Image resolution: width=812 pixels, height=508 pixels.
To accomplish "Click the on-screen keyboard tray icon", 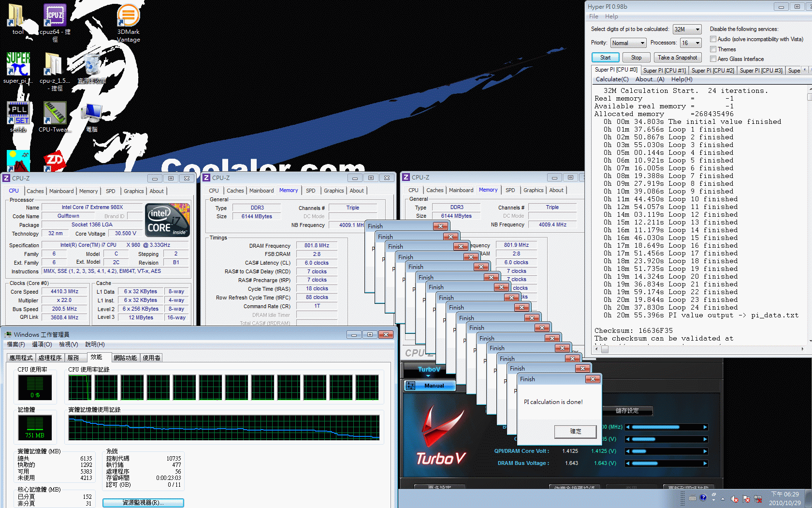I will point(693,498).
